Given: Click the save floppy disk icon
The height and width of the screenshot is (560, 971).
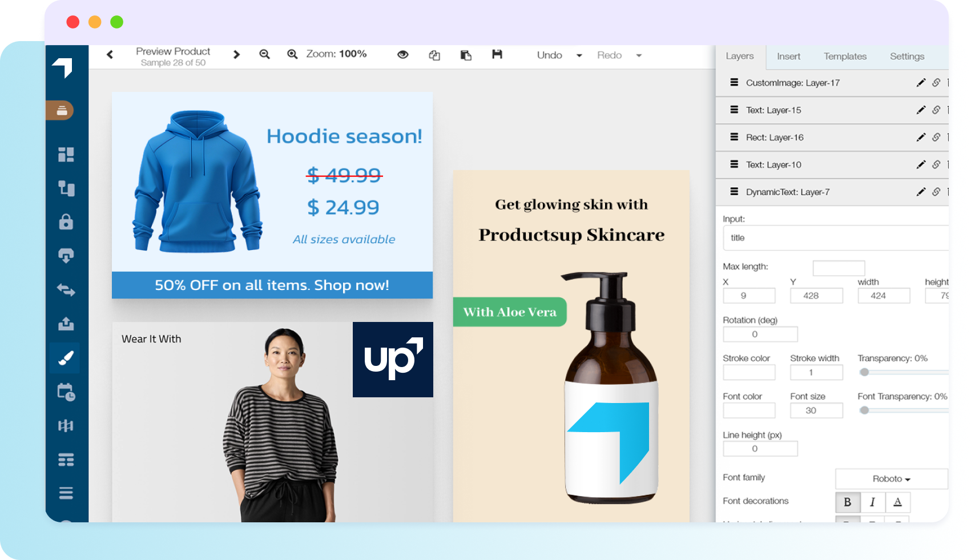Looking at the screenshot, I should coord(497,54).
